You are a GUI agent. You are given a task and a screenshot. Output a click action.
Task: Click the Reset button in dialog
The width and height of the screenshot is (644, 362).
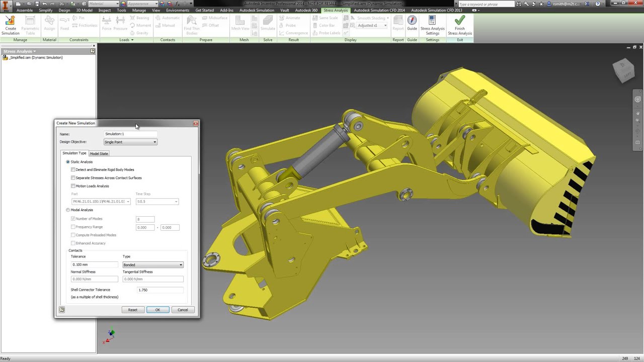click(x=132, y=310)
